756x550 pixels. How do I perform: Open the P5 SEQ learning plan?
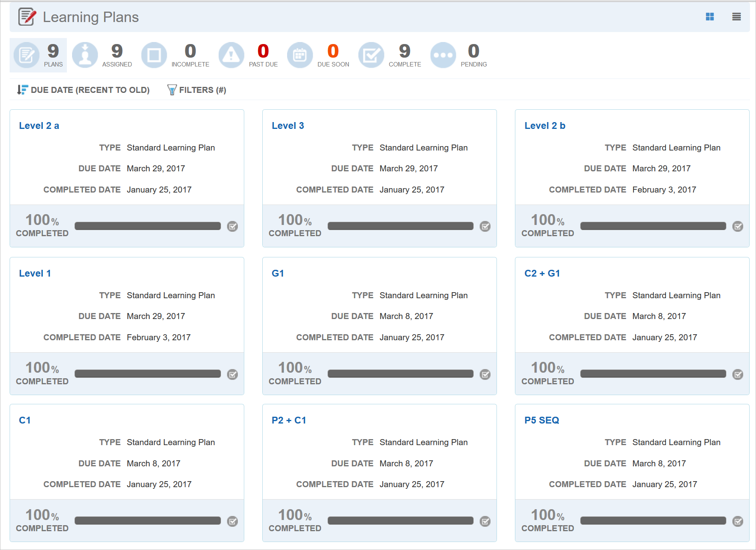pos(542,420)
